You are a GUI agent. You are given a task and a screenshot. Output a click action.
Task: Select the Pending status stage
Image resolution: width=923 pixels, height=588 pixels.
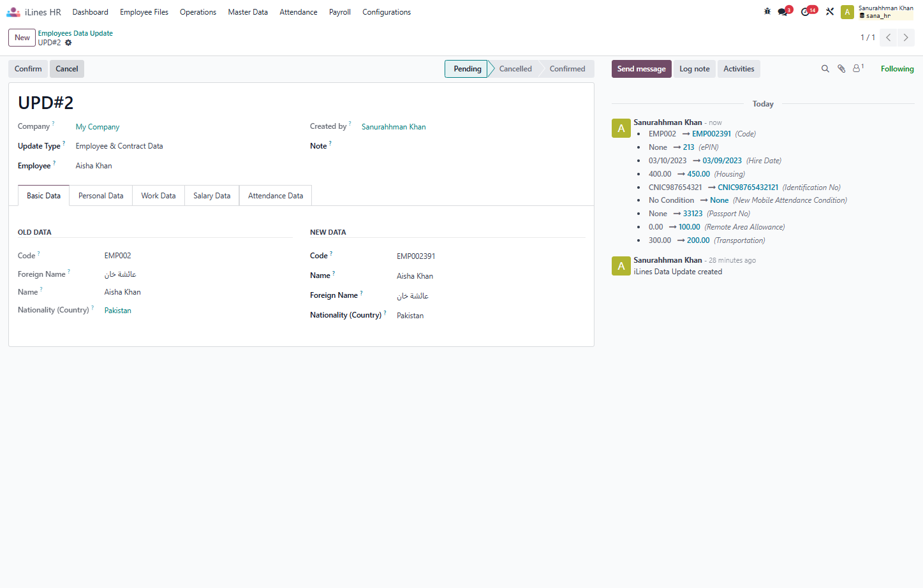tap(468, 69)
